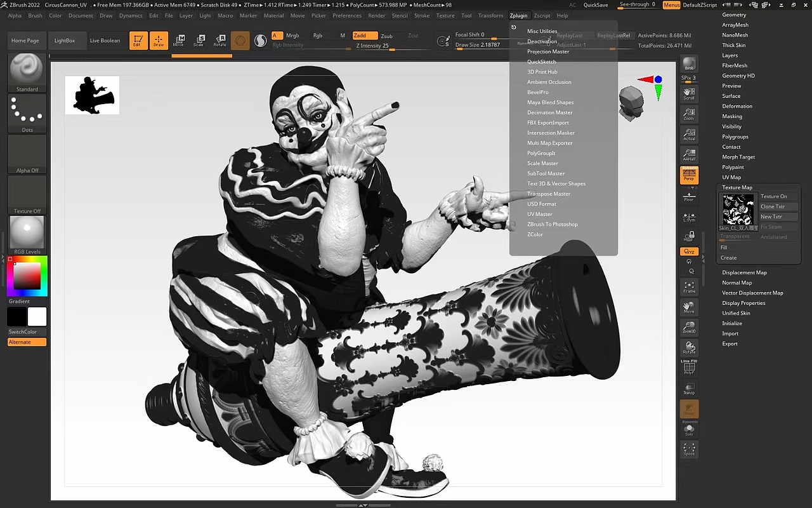The height and width of the screenshot is (508, 812).
Task: Expand the Masking subpalette
Action: 732,116
